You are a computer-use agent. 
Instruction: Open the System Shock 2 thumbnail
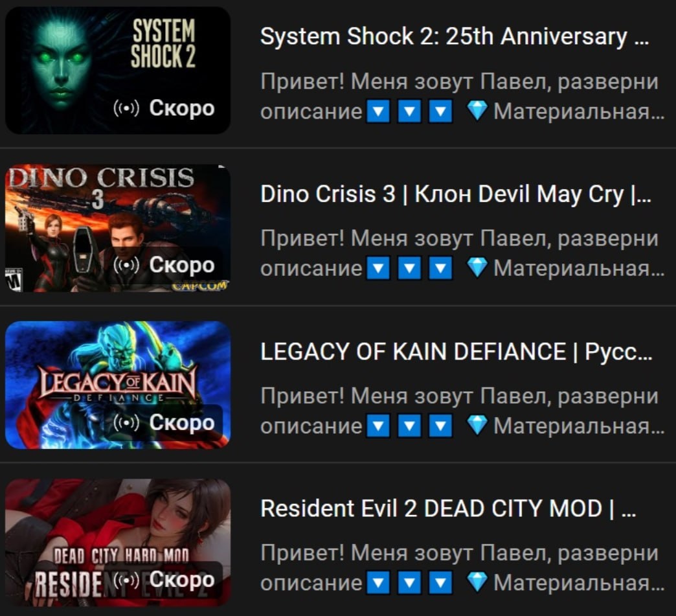point(118,71)
